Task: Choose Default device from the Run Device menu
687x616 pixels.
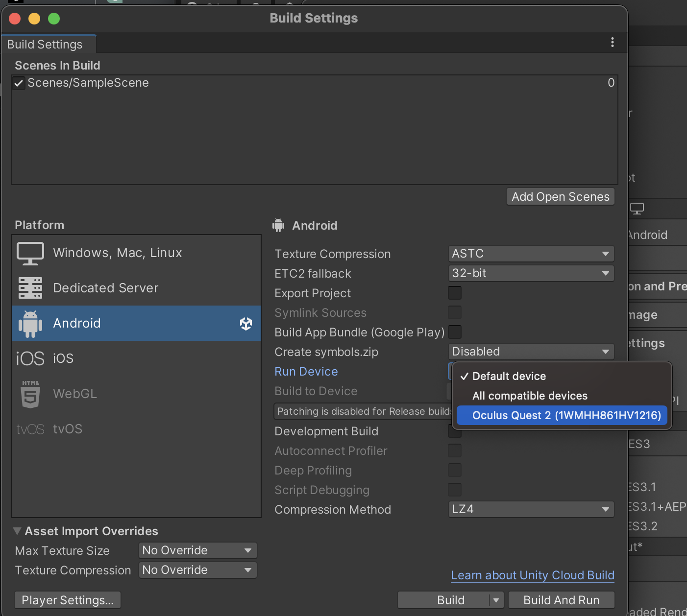Action: click(562, 376)
